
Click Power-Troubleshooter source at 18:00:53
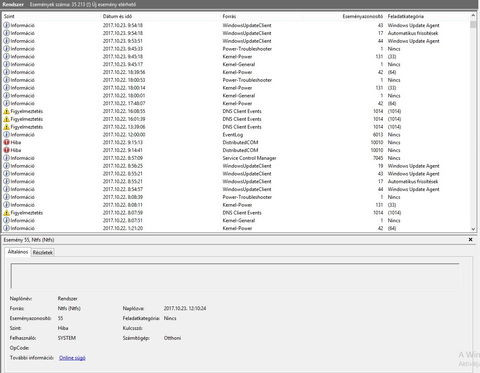pos(247,80)
